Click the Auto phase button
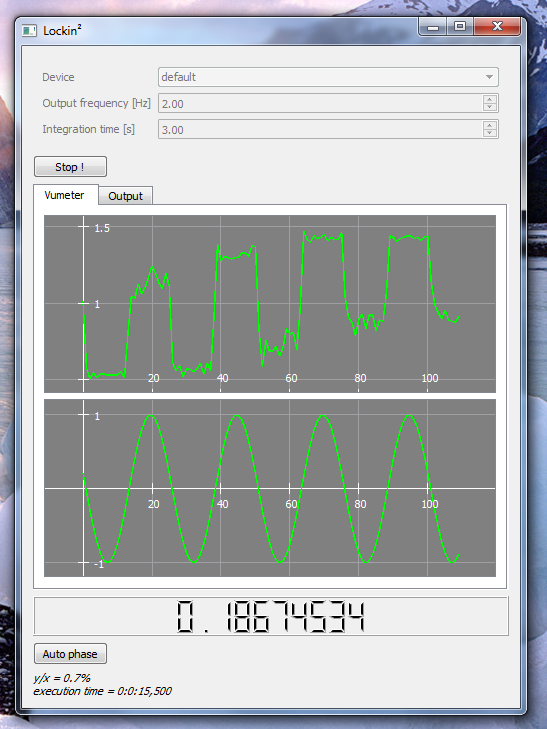Viewport: 547px width, 729px height. (x=70, y=654)
